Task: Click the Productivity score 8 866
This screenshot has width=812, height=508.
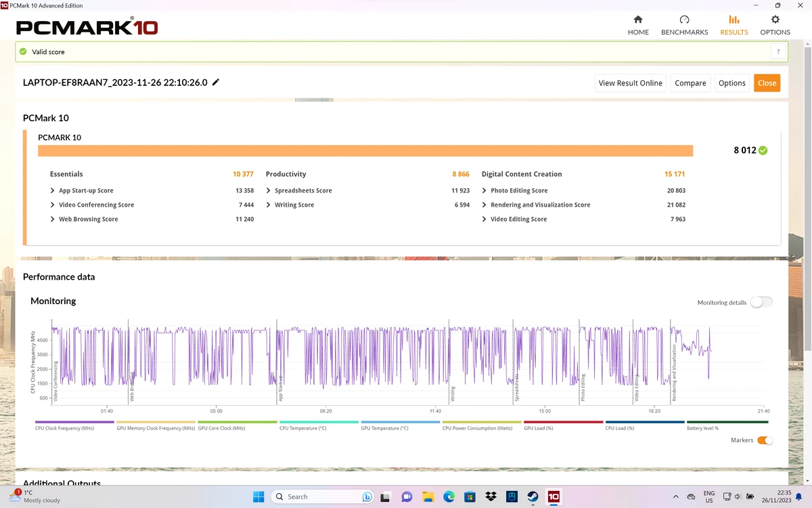Action: pos(461,174)
